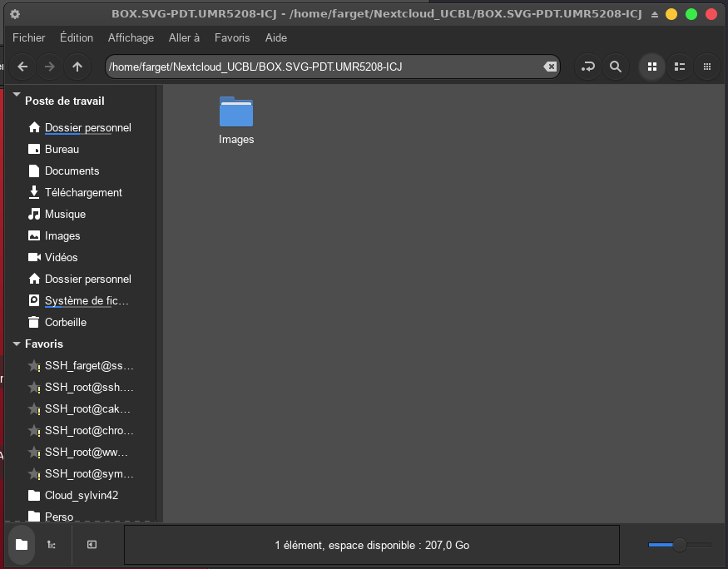Clear the location path field
This screenshot has width=728, height=569.
point(550,67)
